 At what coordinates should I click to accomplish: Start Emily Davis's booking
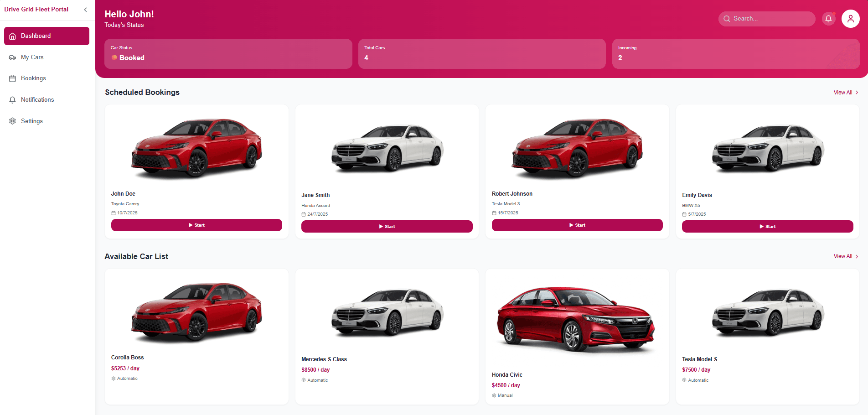pos(768,227)
